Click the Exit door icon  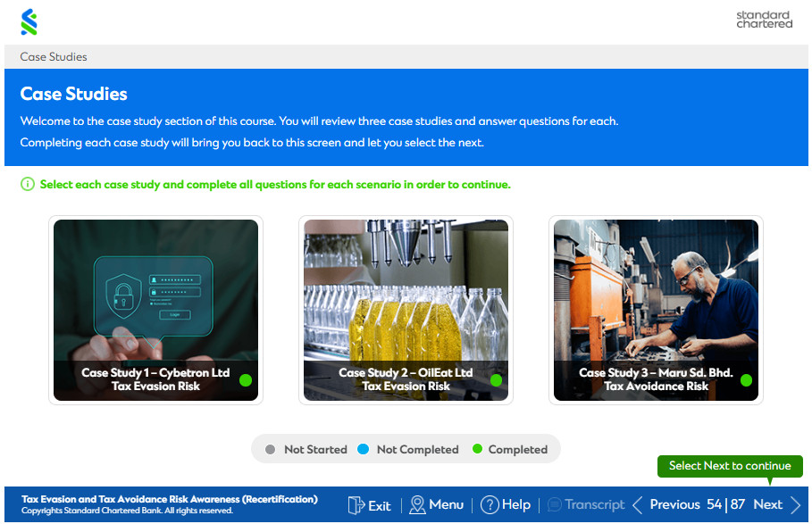(x=356, y=505)
